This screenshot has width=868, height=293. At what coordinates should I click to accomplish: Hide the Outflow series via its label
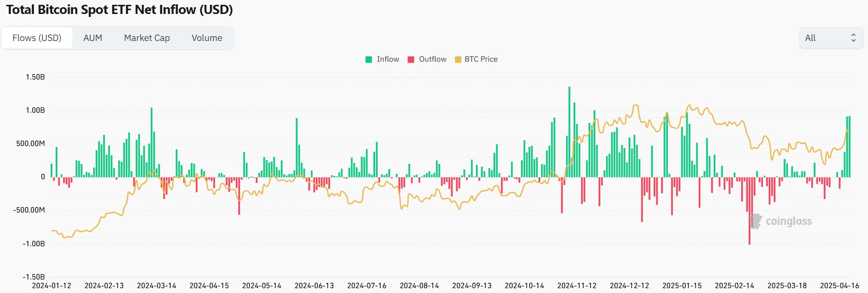pos(433,59)
